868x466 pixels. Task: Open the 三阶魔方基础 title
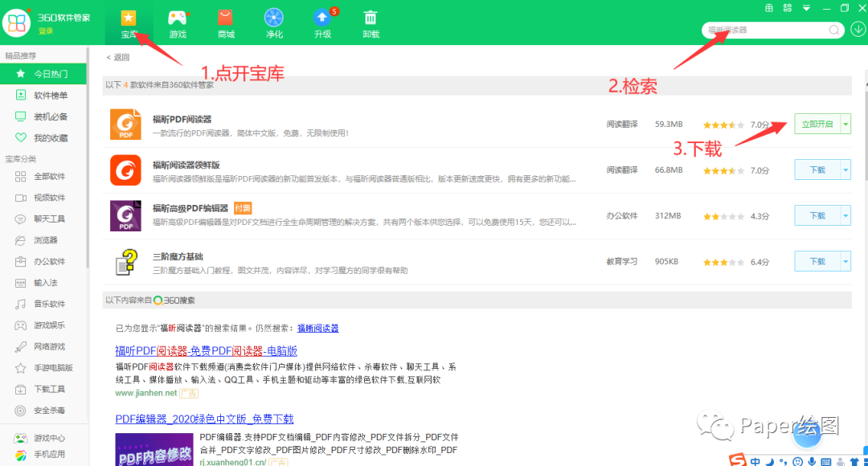pos(178,256)
